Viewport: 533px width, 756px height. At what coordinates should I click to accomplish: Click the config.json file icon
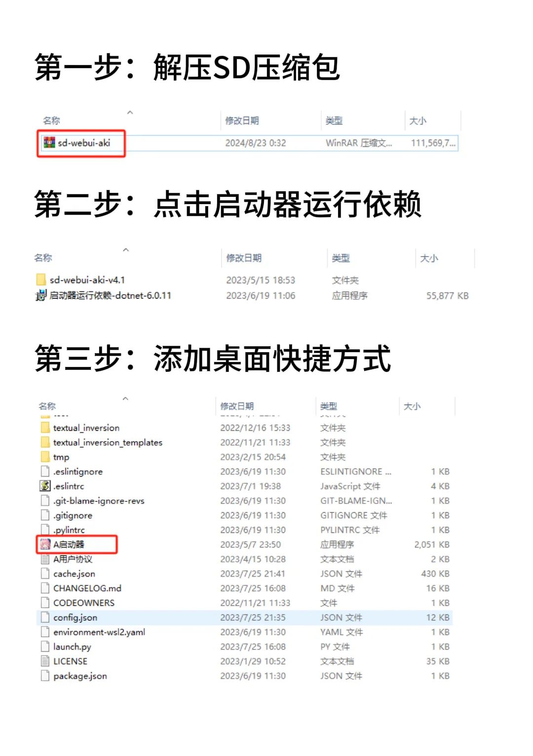pyautogui.click(x=45, y=617)
